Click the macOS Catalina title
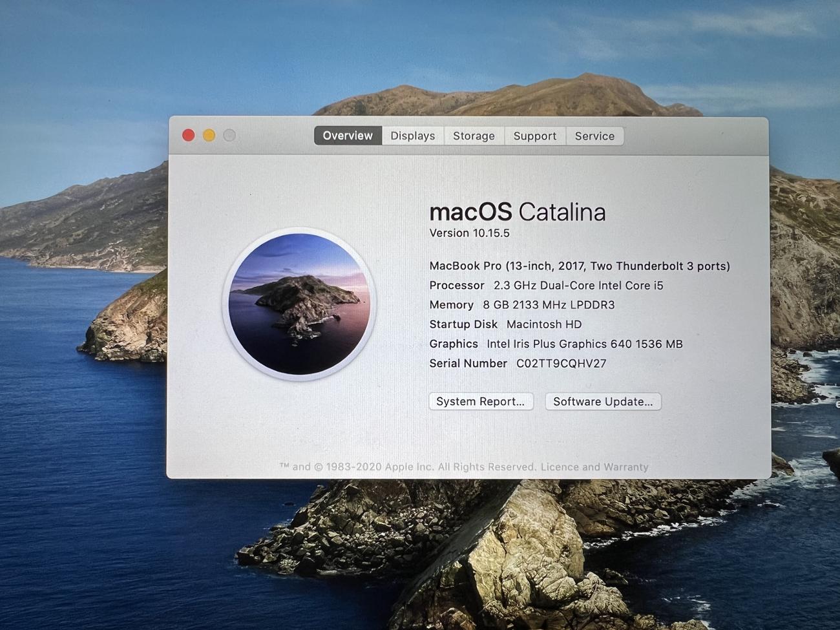Screen dimensions: 840x630 click(518, 212)
